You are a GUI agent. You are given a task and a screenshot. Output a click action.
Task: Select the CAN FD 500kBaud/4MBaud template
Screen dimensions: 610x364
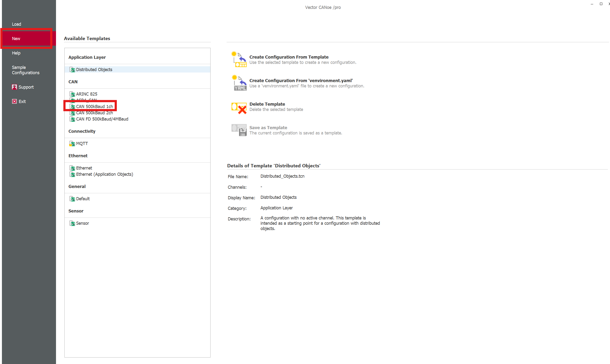102,119
